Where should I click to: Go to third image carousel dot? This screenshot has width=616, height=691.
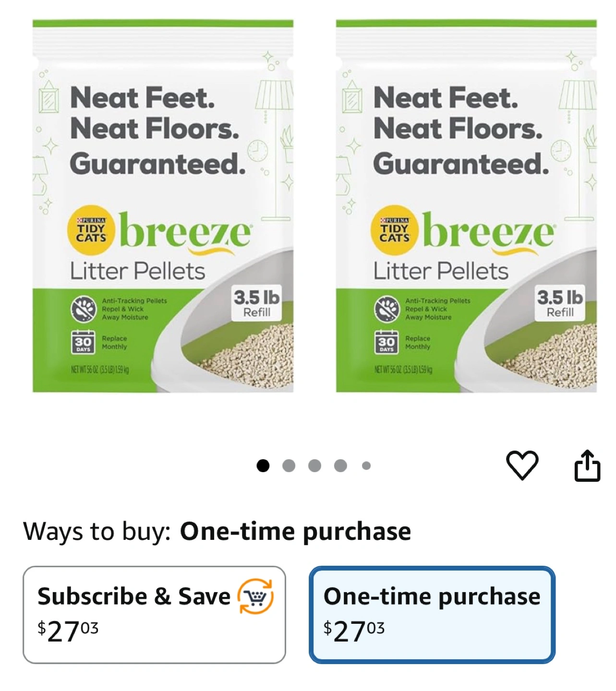(315, 465)
